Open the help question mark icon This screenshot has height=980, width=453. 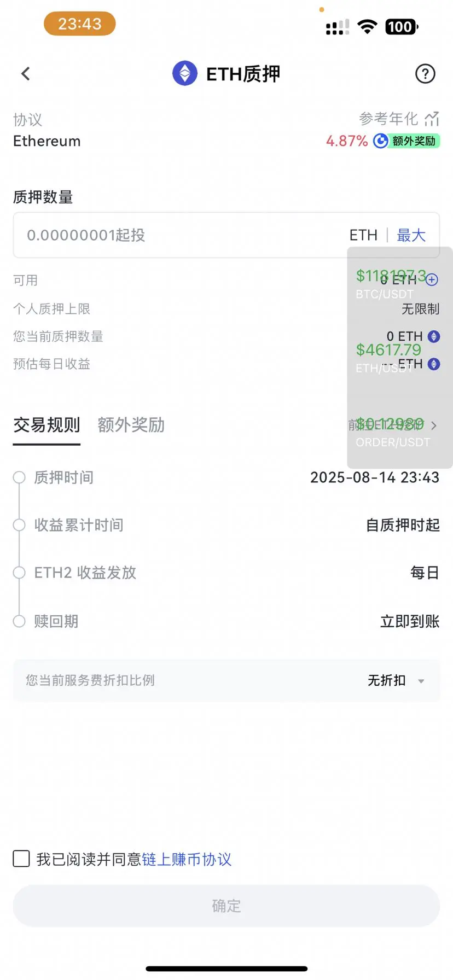[x=425, y=74]
